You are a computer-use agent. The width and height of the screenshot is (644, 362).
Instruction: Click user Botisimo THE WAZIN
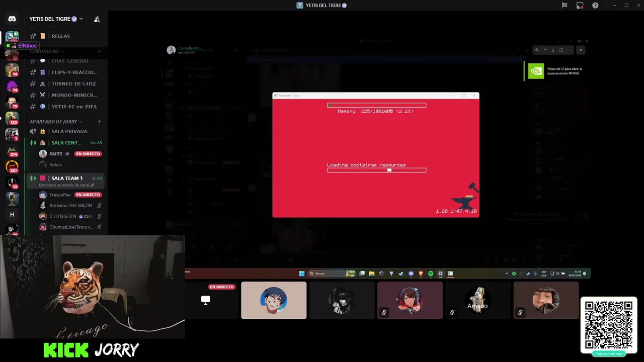coord(70,206)
